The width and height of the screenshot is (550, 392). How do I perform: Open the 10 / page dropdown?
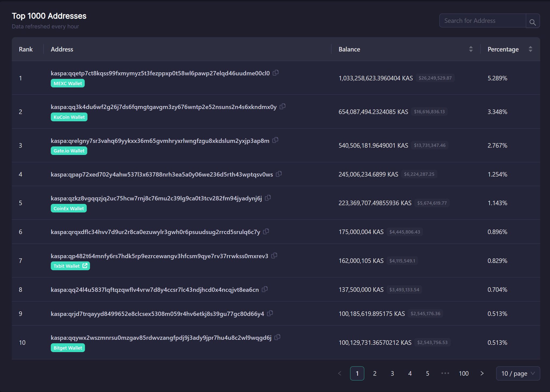(518, 373)
